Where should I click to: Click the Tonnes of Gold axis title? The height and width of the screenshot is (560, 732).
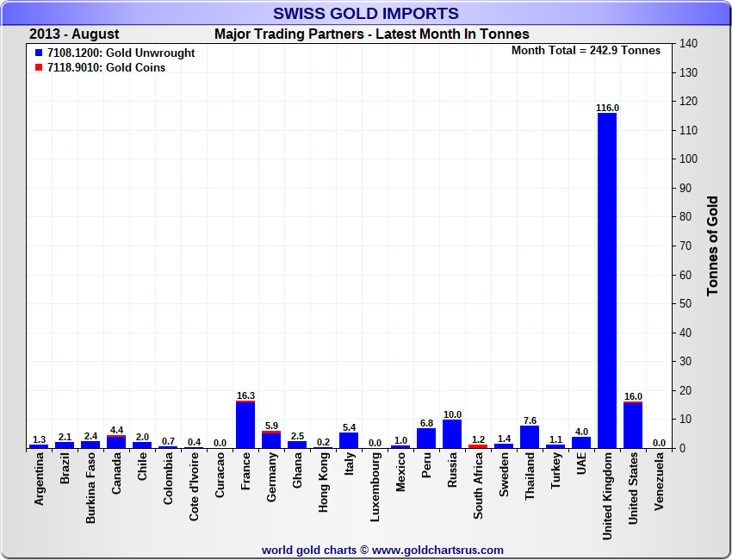click(x=712, y=246)
